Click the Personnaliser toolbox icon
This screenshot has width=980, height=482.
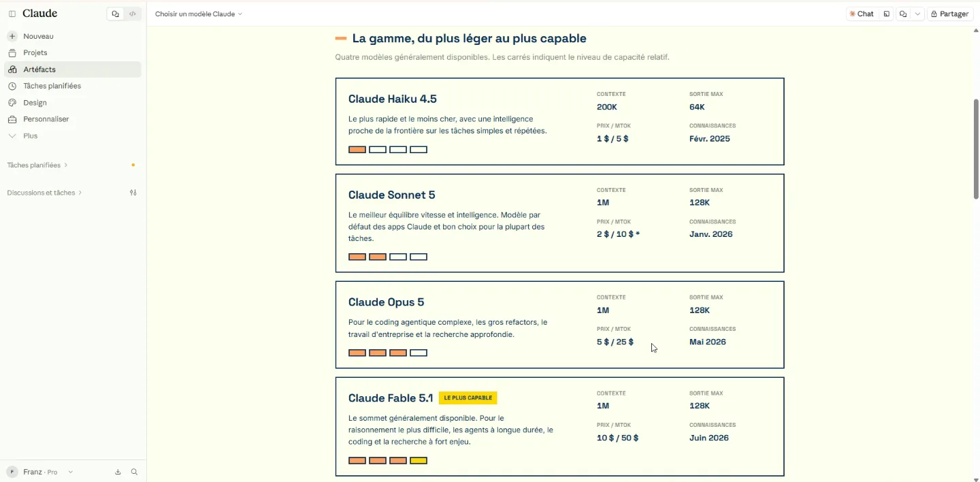(x=12, y=119)
